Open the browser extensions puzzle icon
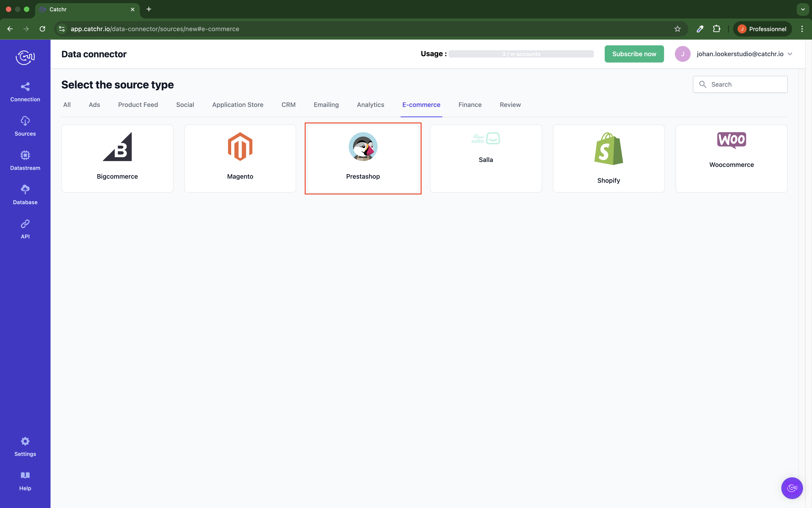 pyautogui.click(x=717, y=29)
